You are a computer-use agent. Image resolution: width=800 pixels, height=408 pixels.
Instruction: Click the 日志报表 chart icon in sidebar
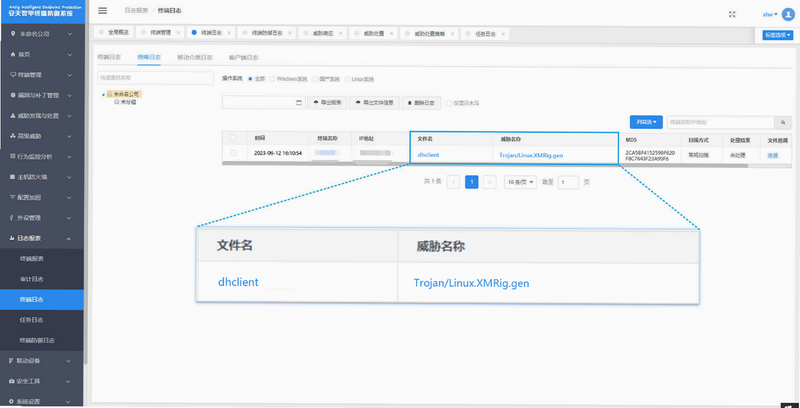point(13,238)
